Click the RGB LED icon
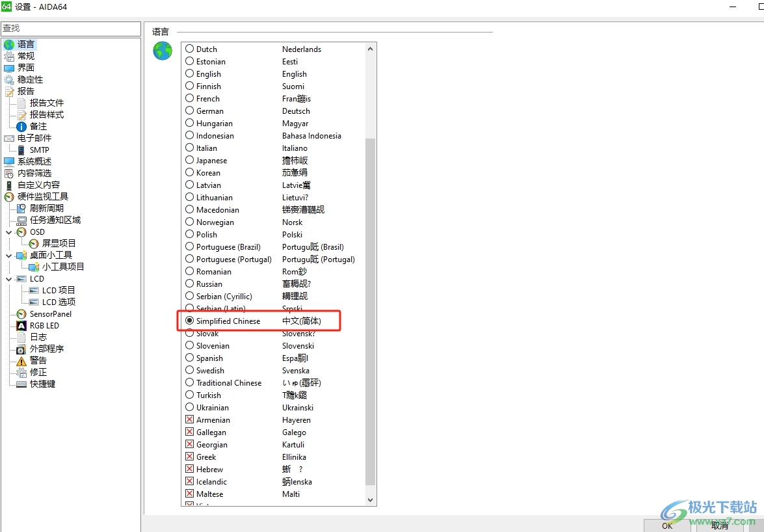 pyautogui.click(x=21, y=326)
